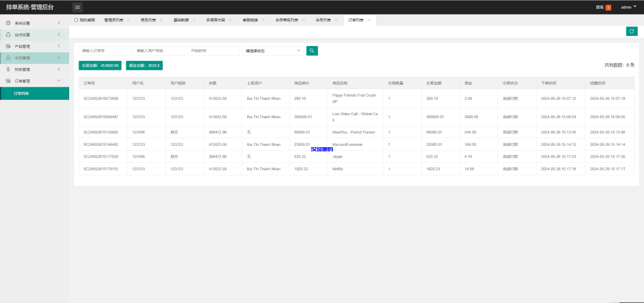Close the 订单列表 tab
This screenshot has width=644, height=303.
[369, 20]
